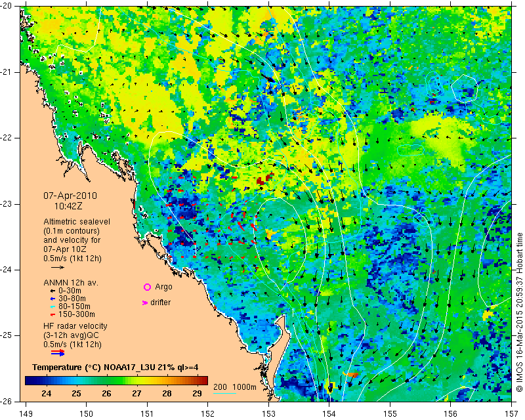Viewport: 525px width, 420px height.
Task: Click the colorbar tick label 28
Action: (167, 394)
